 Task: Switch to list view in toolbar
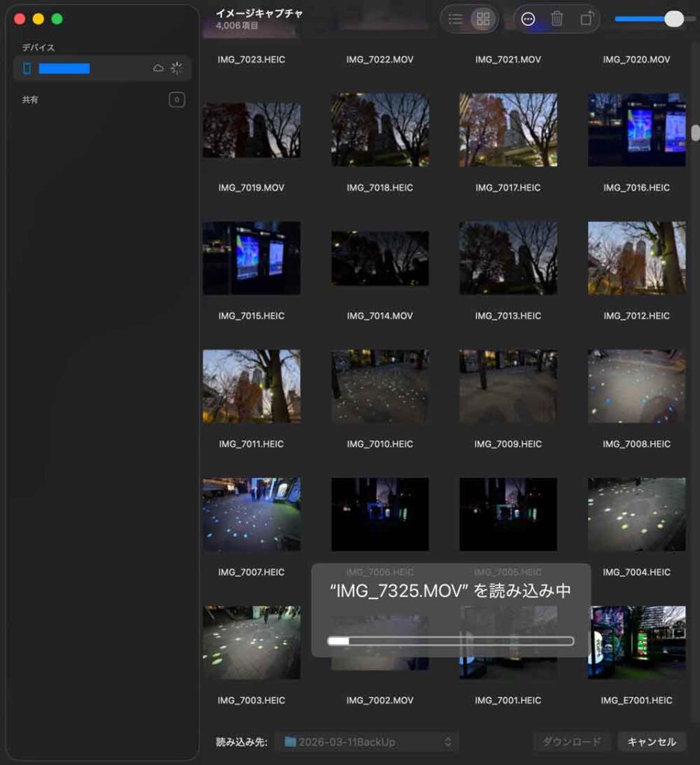[x=456, y=19]
